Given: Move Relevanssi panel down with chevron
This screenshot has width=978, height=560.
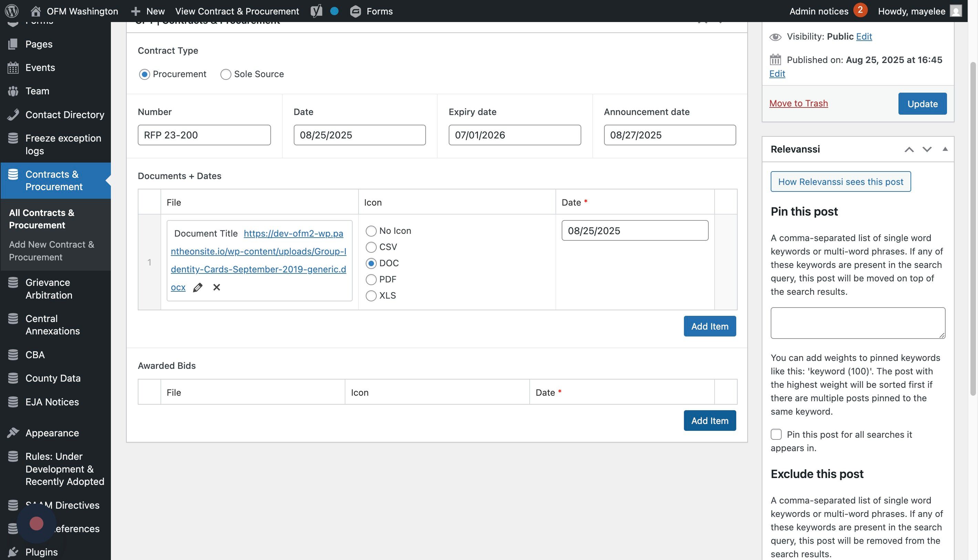Looking at the screenshot, I should click(x=927, y=149).
